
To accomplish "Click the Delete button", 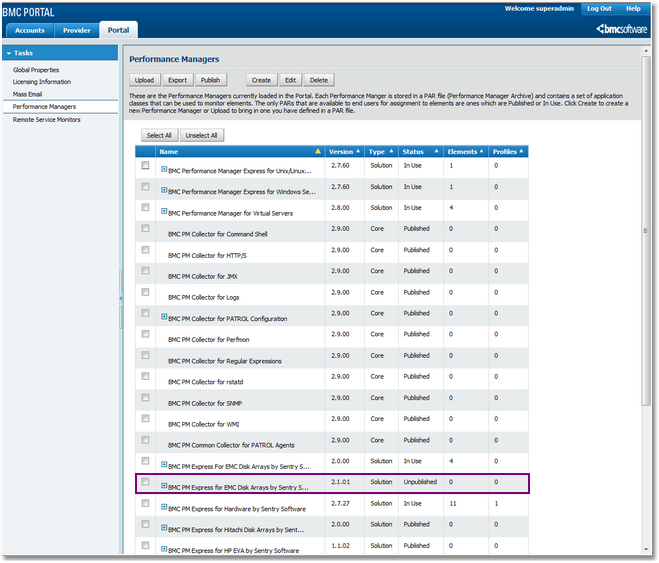I will click(319, 80).
